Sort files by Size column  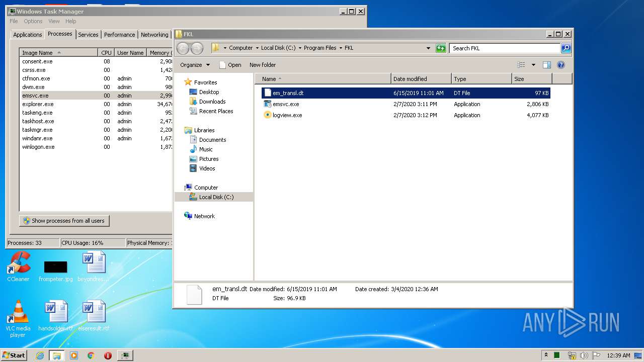point(532,79)
